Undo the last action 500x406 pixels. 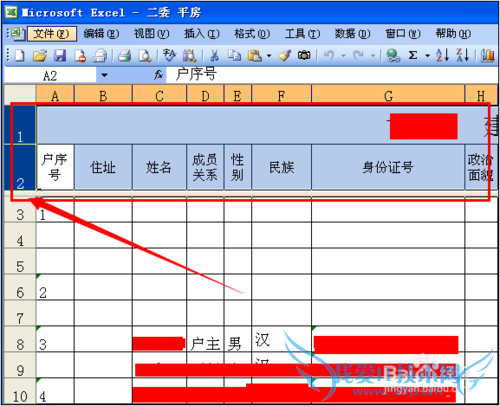pyautogui.click(x=329, y=55)
